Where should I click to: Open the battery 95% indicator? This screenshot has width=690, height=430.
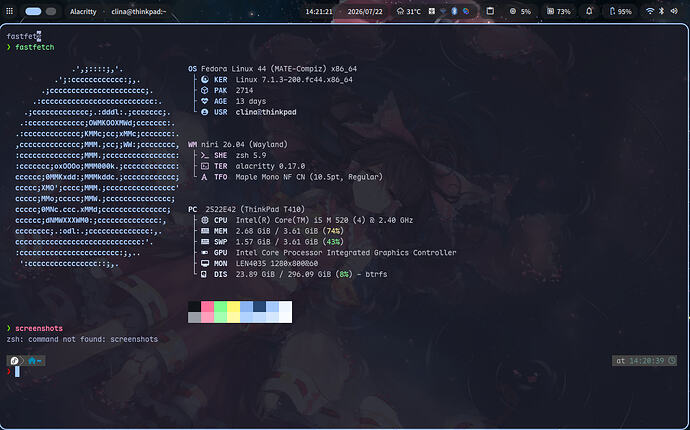(620, 11)
